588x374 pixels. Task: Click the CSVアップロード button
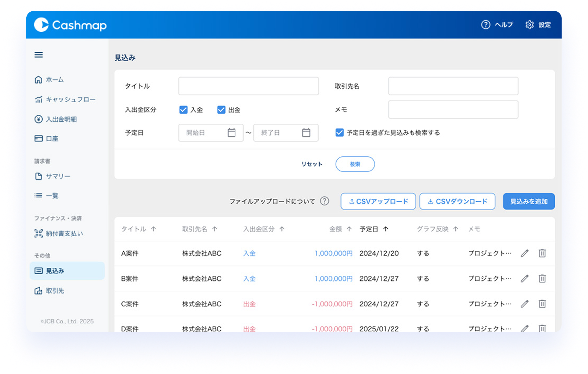click(x=378, y=201)
